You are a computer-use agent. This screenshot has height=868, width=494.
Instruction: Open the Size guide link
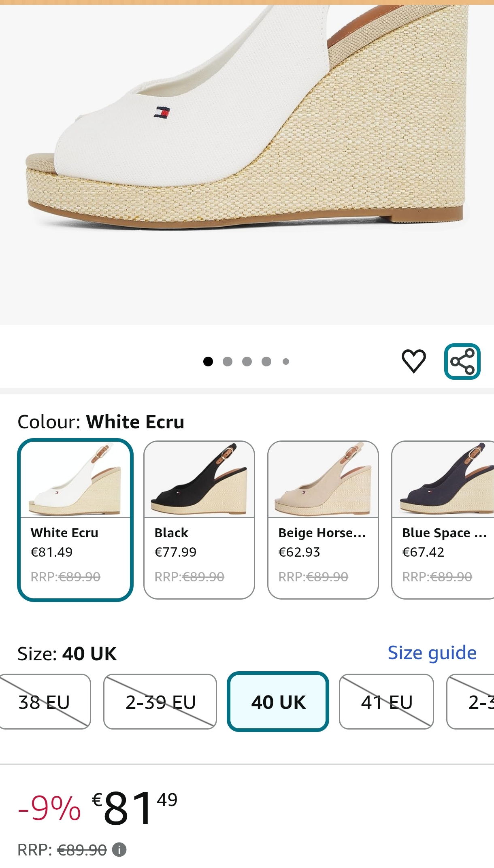tap(432, 653)
